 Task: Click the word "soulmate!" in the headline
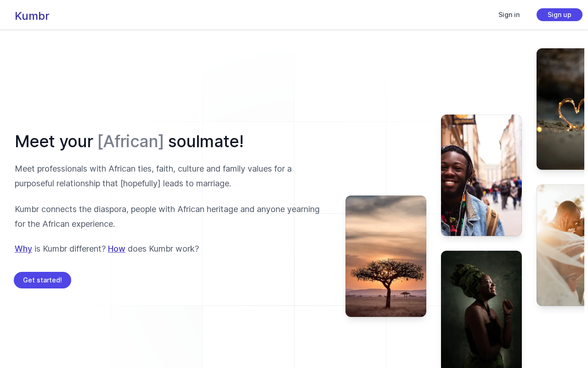(x=206, y=141)
